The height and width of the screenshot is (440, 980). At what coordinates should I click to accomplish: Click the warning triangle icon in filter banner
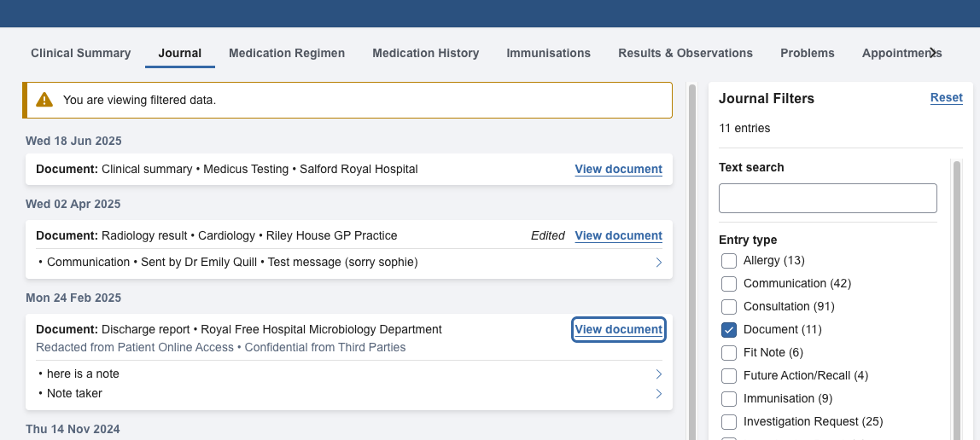tap(44, 100)
